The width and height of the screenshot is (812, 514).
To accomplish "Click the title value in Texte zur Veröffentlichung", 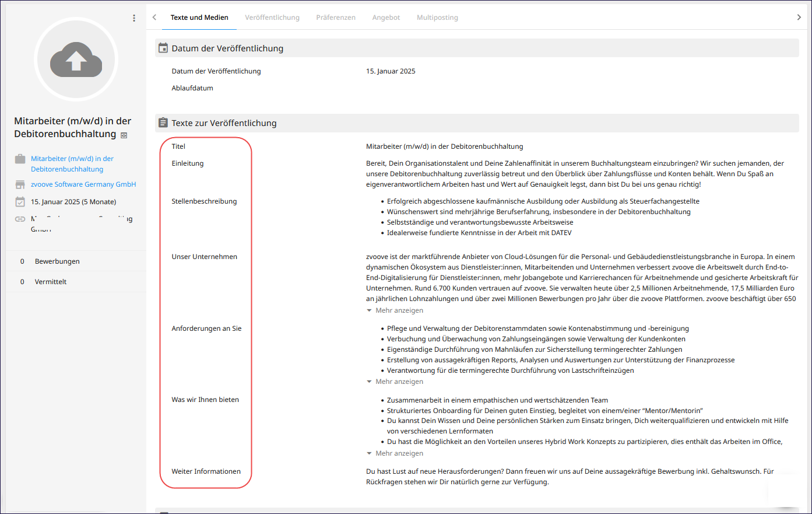I will click(445, 146).
